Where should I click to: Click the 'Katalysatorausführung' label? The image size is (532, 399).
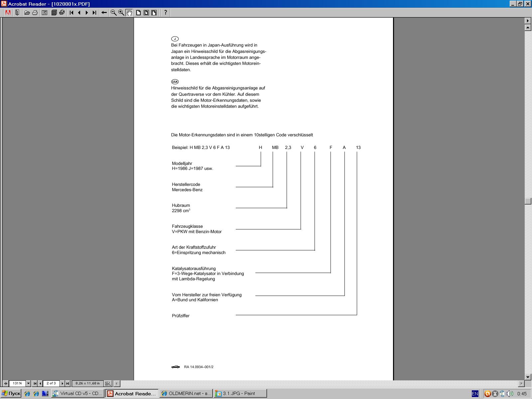194,269
